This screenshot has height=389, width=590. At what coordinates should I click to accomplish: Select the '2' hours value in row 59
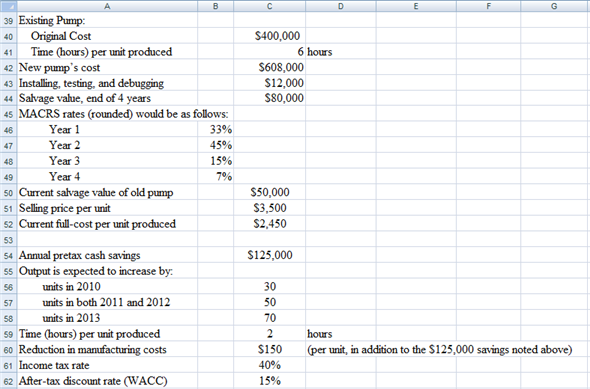[x=269, y=334]
